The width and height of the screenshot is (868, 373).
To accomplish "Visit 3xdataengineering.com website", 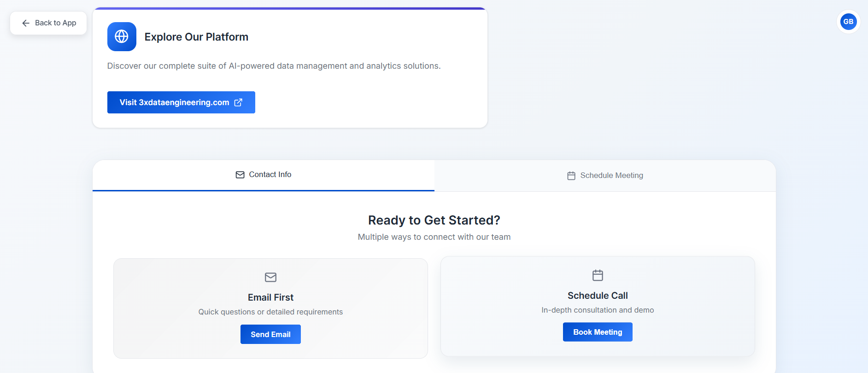I will 181,102.
